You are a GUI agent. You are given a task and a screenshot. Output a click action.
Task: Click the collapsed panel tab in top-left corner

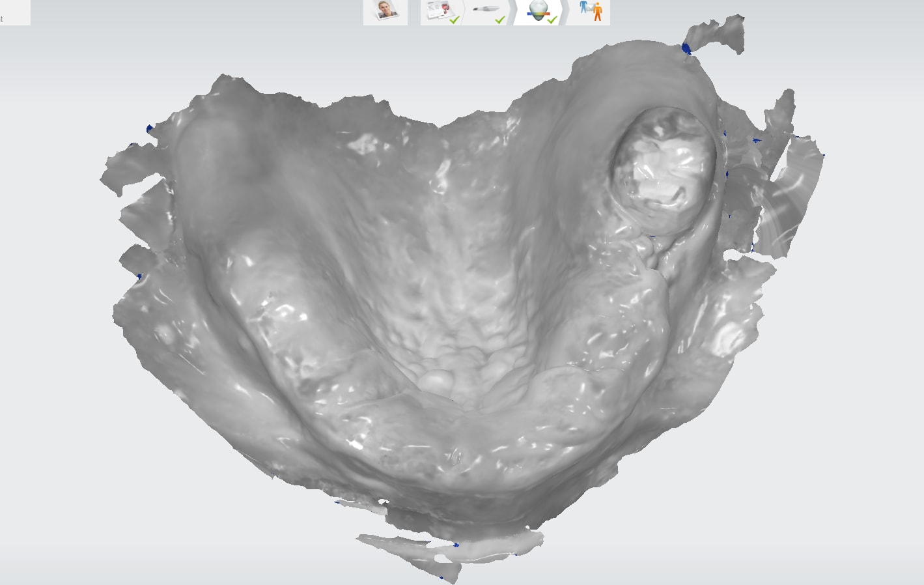click(14, 12)
